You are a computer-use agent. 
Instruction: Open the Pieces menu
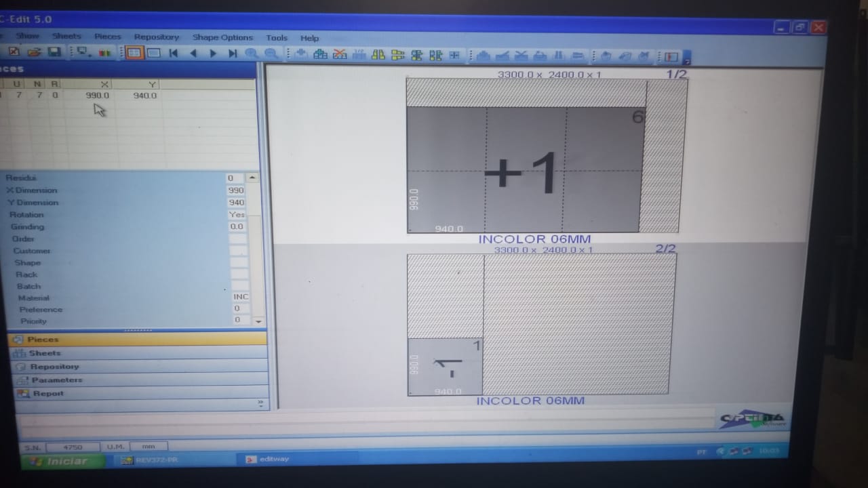(x=107, y=37)
